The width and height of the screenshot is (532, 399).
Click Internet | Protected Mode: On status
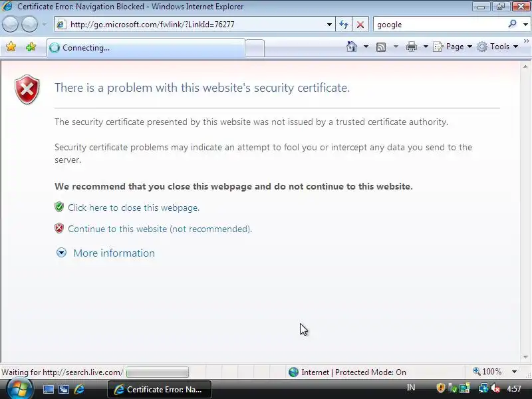click(347, 372)
